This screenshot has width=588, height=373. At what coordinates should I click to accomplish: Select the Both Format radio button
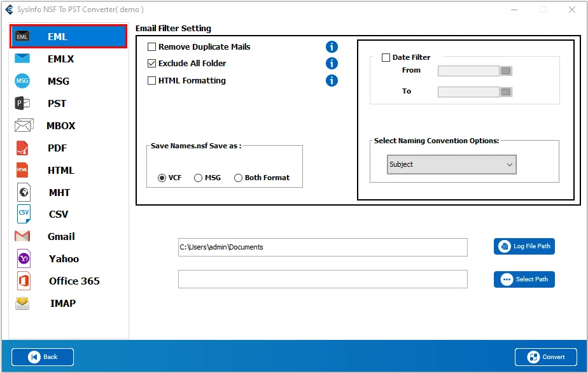(x=239, y=178)
